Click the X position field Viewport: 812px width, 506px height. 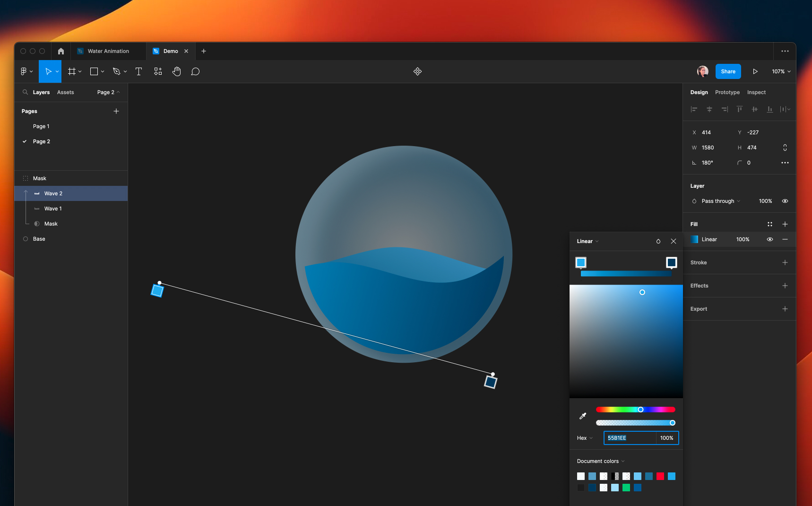coord(713,132)
